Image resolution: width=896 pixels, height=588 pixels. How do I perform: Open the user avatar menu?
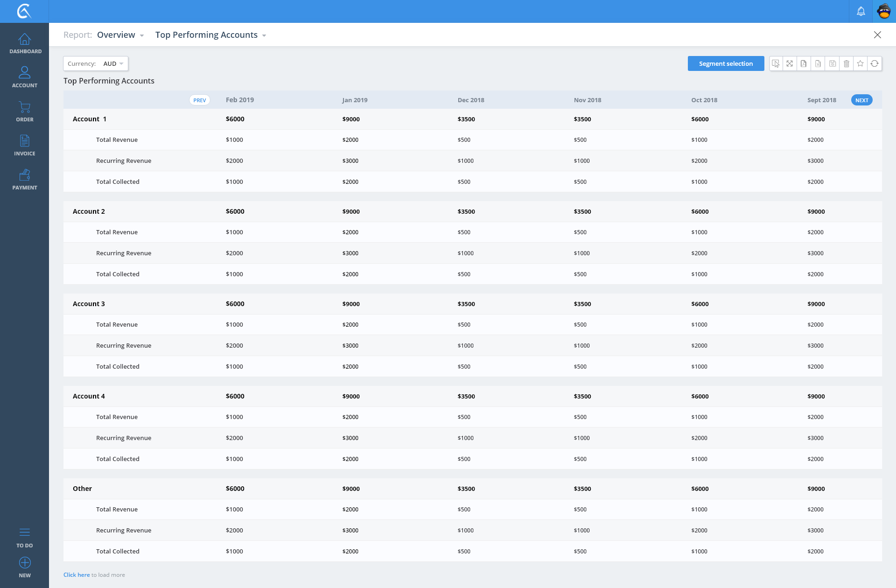(884, 11)
